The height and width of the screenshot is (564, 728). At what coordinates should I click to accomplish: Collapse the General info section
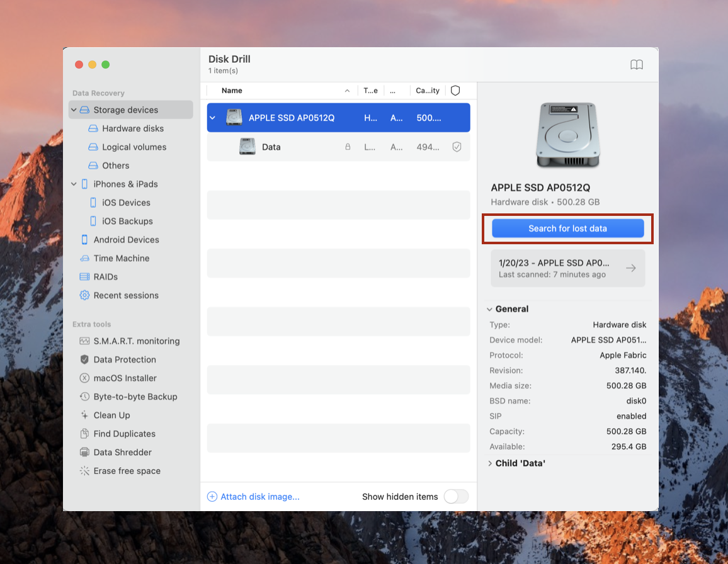click(489, 309)
